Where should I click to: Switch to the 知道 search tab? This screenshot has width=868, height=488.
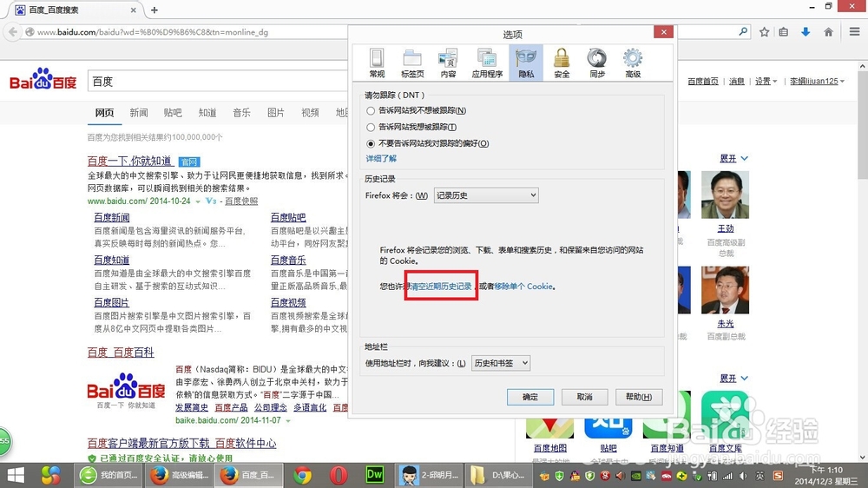[x=207, y=113]
